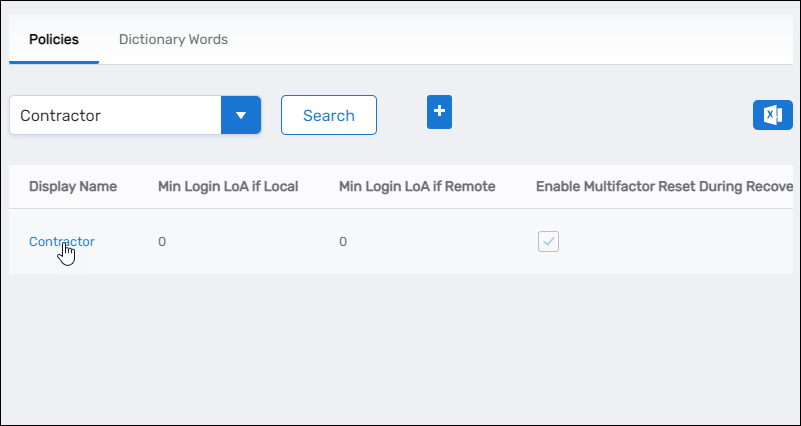Click the Contractor row's empty area beside the checkbox
This screenshot has width=801, height=426.
(x=680, y=241)
